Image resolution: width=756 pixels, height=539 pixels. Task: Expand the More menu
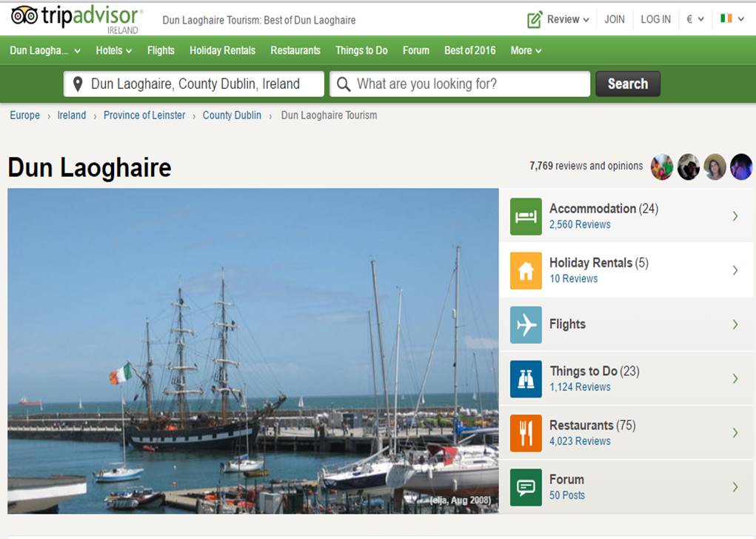pos(526,50)
